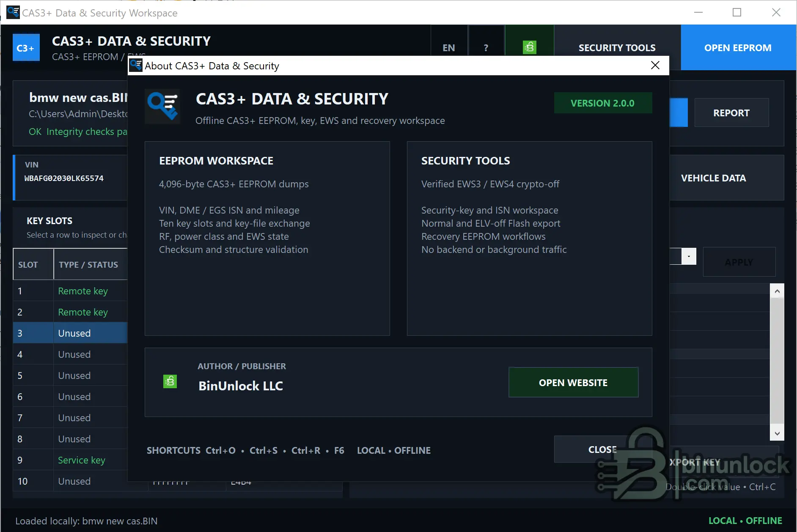Screen dimensions: 797x532
Task: Click the Report button
Action: pyautogui.click(x=731, y=113)
